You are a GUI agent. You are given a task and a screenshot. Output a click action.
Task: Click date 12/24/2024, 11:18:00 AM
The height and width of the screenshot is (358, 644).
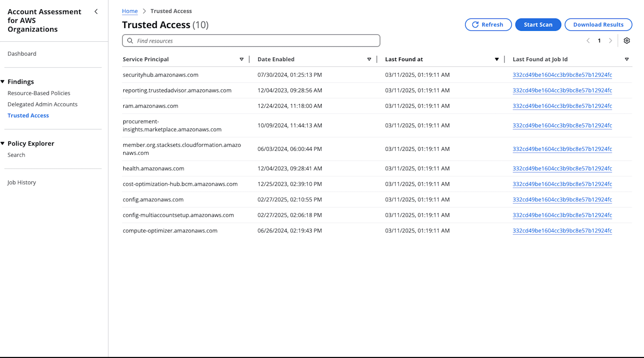coord(289,106)
